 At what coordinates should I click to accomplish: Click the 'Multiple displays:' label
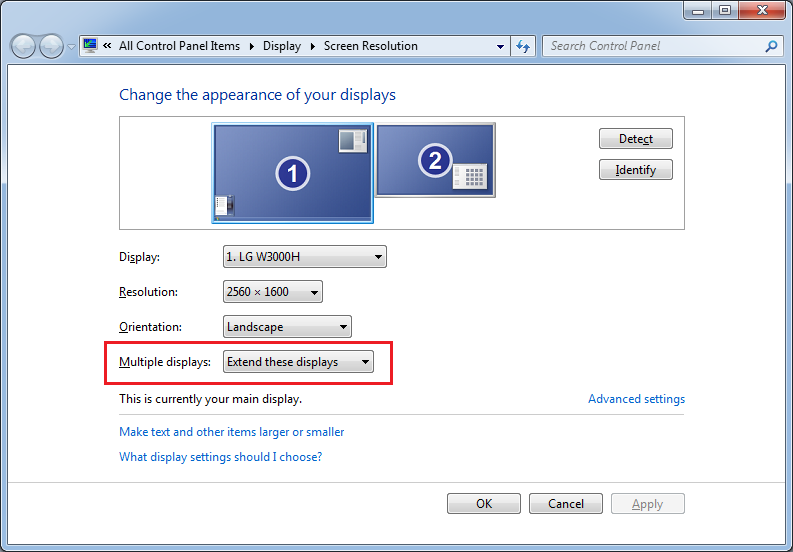click(165, 362)
